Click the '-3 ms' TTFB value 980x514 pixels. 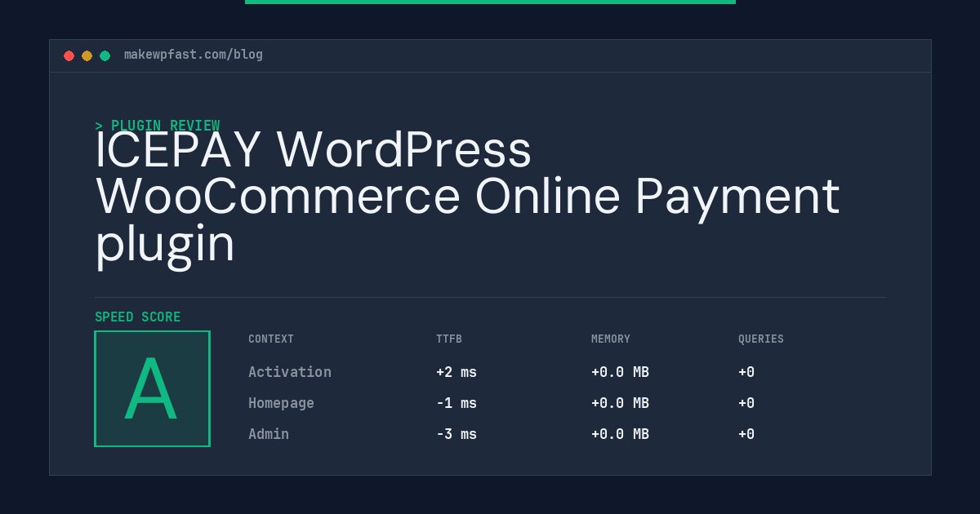coord(457,434)
